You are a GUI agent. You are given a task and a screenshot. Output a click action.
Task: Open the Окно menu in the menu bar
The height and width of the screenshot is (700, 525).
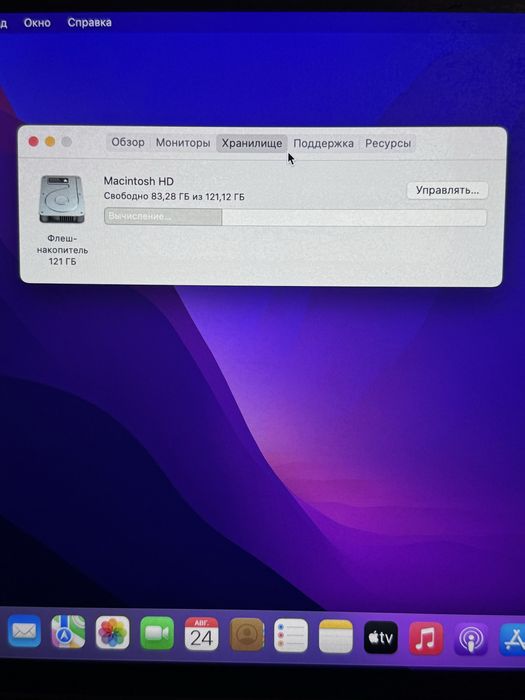point(37,23)
